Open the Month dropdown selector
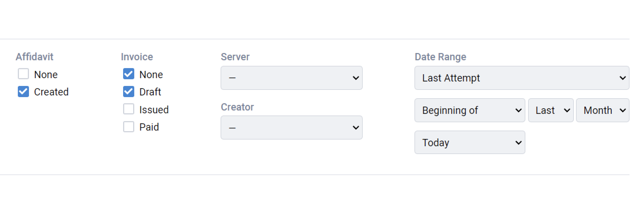 [x=603, y=110]
